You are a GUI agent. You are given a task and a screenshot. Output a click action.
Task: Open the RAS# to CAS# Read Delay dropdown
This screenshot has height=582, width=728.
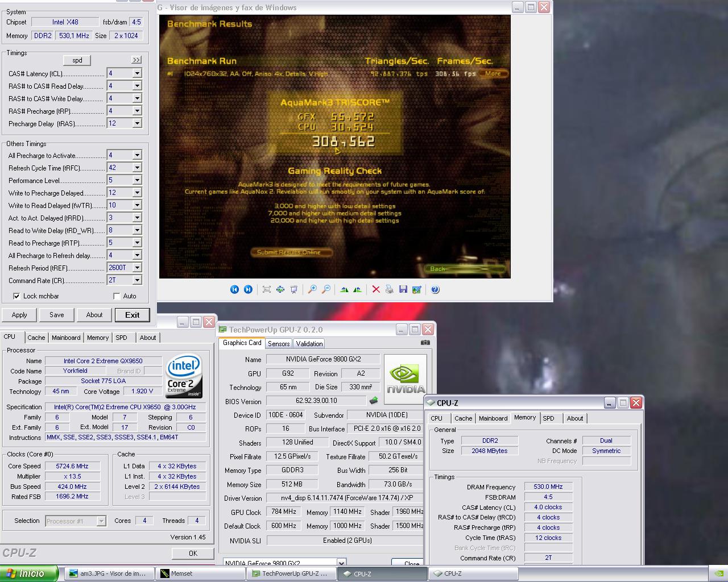137,86
